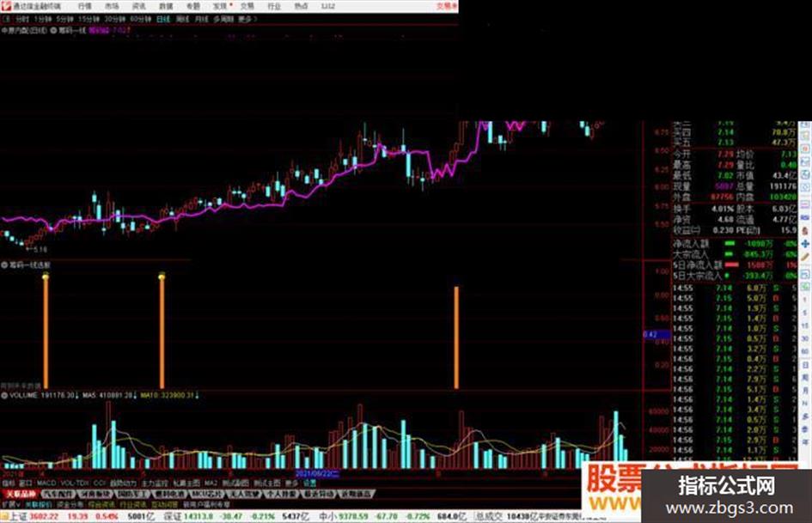Select the CCI indicator tab
Viewport: 812px width, 523px height.
tap(100, 483)
